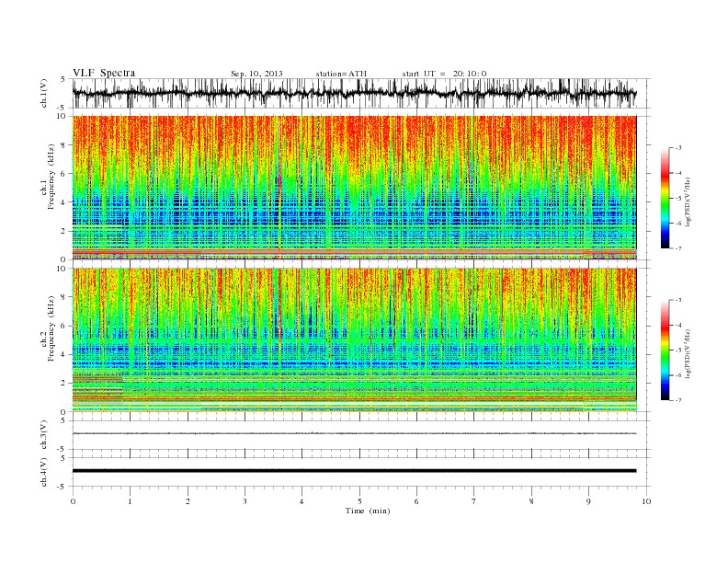Click tick label '1' on Time axis
The image size is (728, 563).
pyautogui.click(x=130, y=501)
